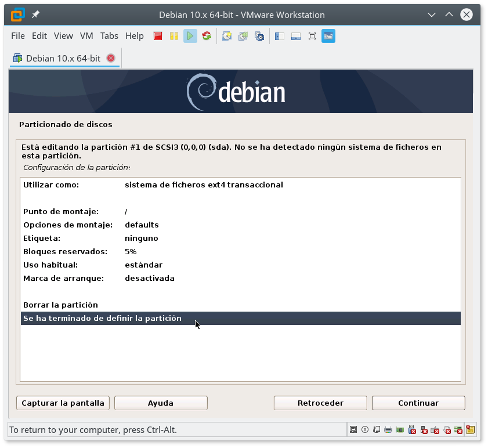Toggle Unity console view icon
This screenshot has width=488, height=448.
tap(328, 36)
